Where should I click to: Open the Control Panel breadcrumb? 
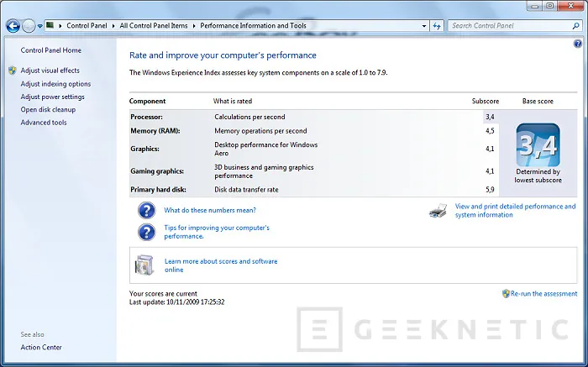pyautogui.click(x=87, y=25)
